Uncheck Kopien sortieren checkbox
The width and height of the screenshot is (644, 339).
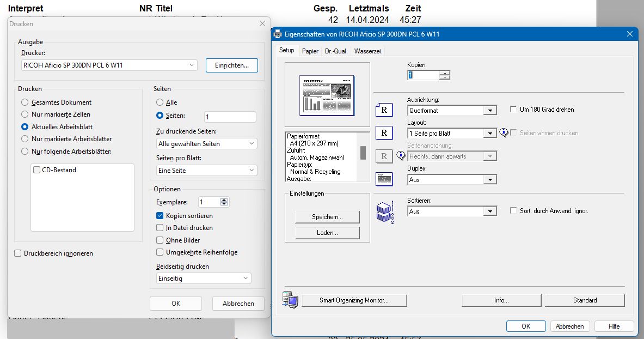tap(160, 216)
